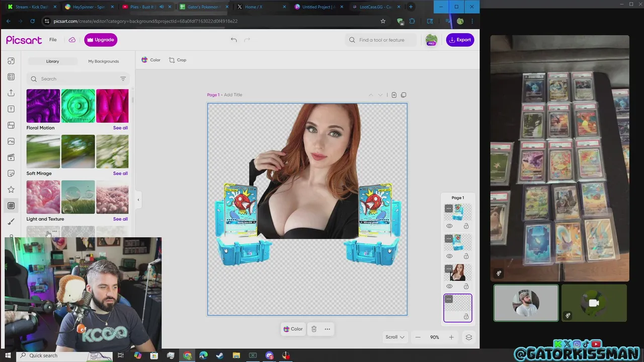Lock the top Magikarp layer
Screen dimensions: 644x362
(x=466, y=226)
